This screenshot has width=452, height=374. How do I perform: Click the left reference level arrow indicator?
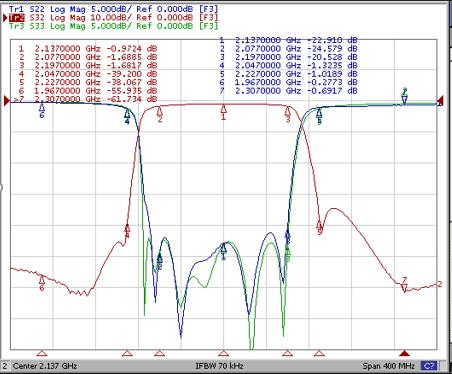6,101
